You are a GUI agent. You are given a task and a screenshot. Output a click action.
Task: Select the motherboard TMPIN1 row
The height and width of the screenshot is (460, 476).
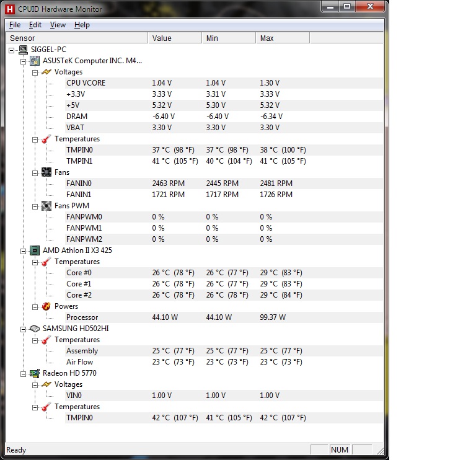coord(224,161)
